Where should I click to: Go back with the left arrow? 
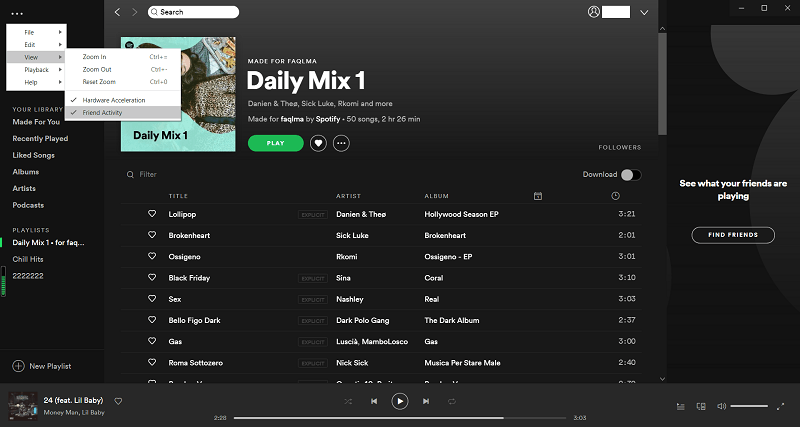pyautogui.click(x=117, y=12)
